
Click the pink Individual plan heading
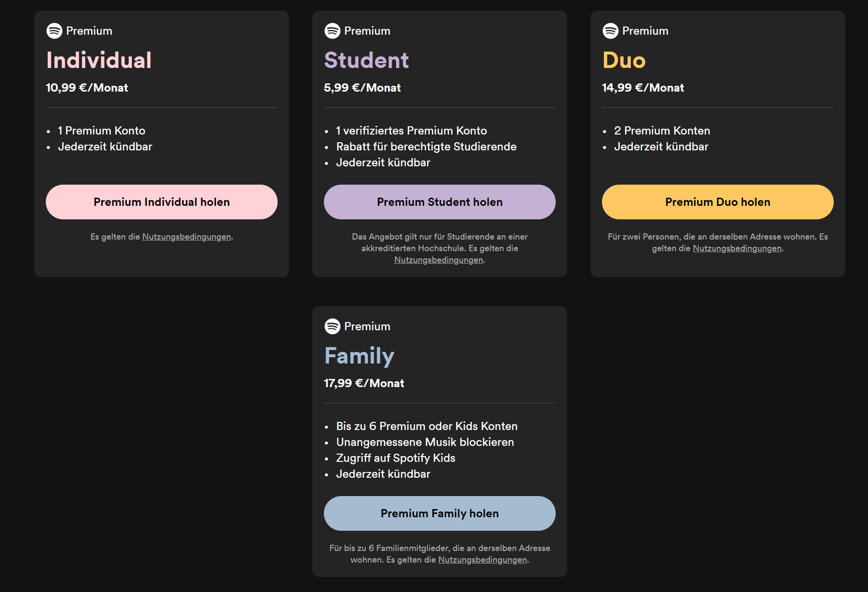(x=99, y=60)
